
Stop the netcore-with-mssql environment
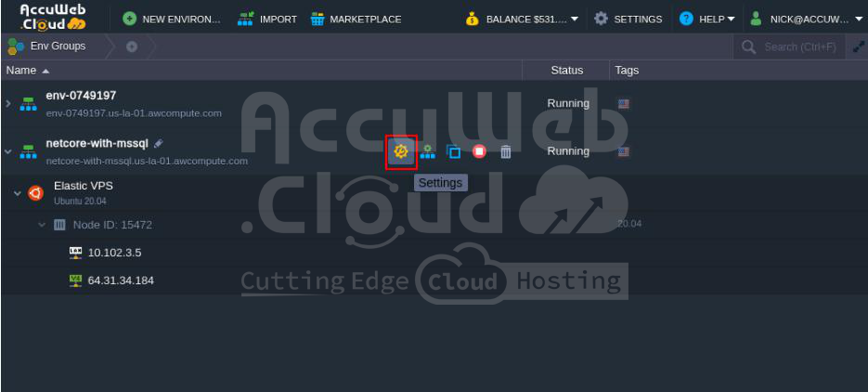pos(479,151)
